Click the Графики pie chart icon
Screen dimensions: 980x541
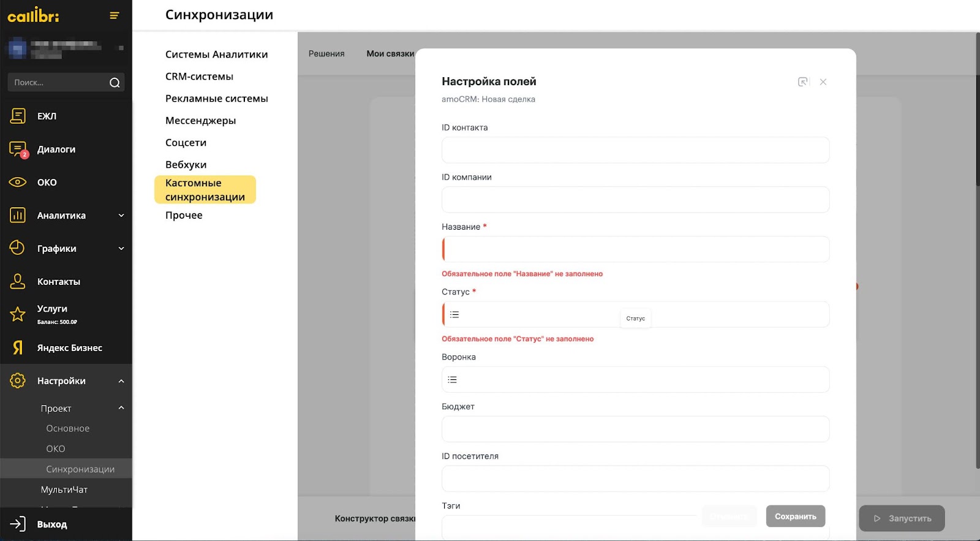point(18,248)
